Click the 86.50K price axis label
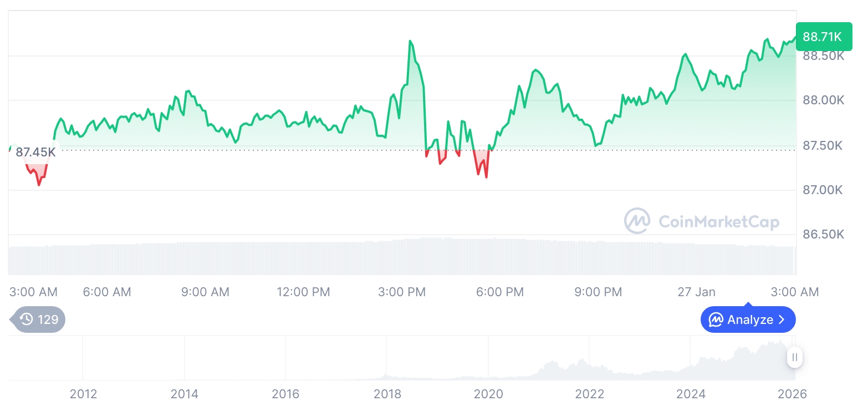This screenshot has width=868, height=406. click(823, 235)
